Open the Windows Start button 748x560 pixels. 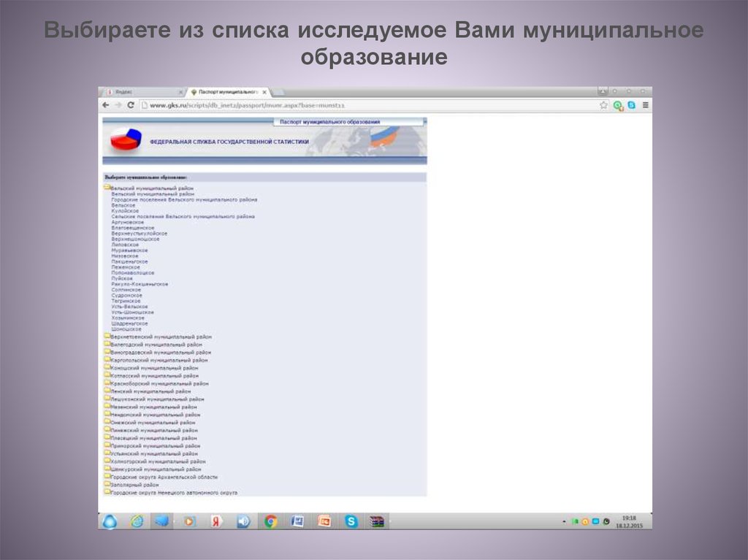pyautogui.click(x=110, y=522)
